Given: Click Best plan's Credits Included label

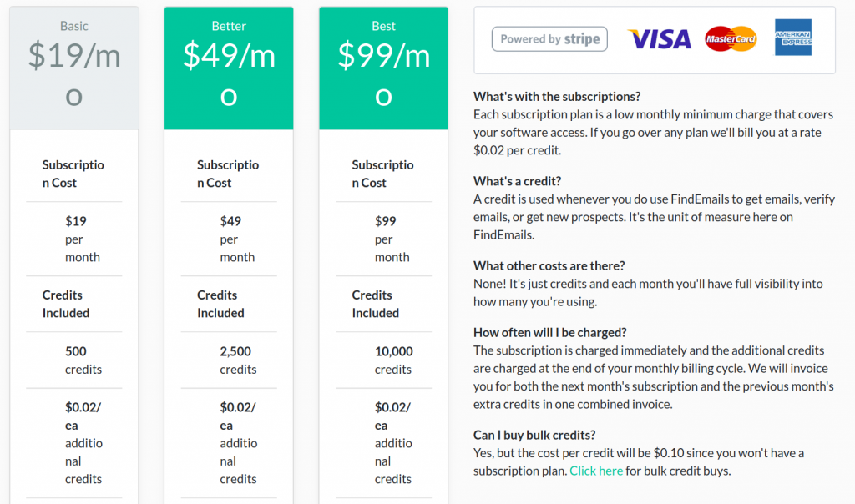Looking at the screenshot, I should 376,304.
